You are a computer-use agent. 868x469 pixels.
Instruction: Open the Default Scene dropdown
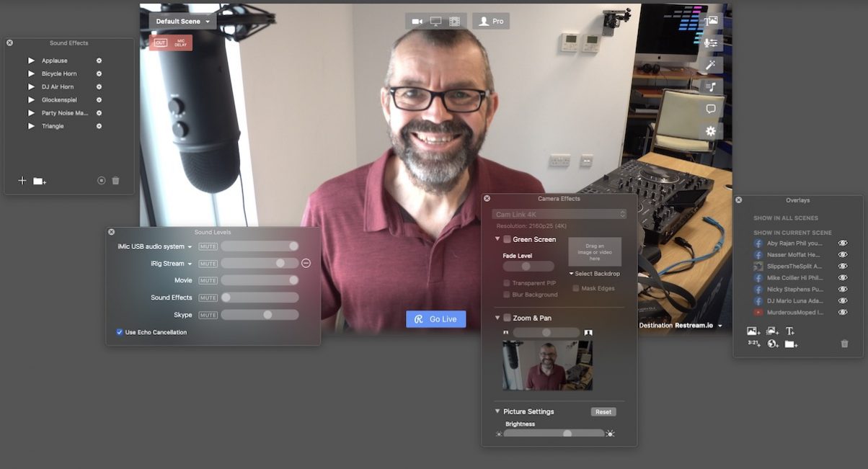(x=183, y=22)
